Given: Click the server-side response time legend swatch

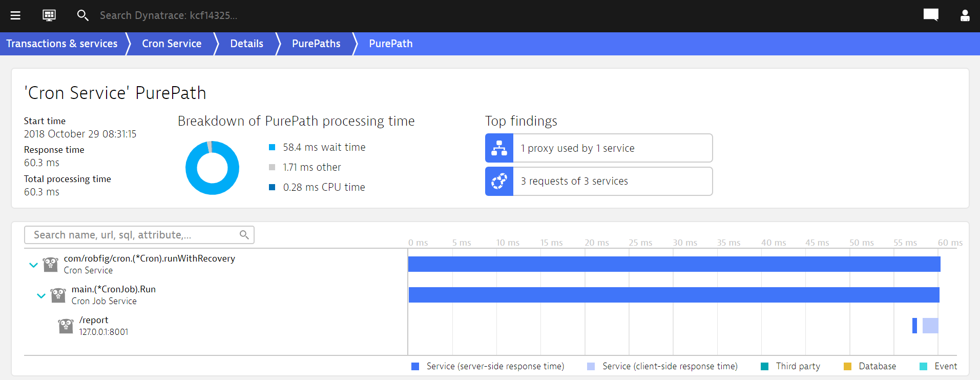Looking at the screenshot, I should (x=415, y=366).
